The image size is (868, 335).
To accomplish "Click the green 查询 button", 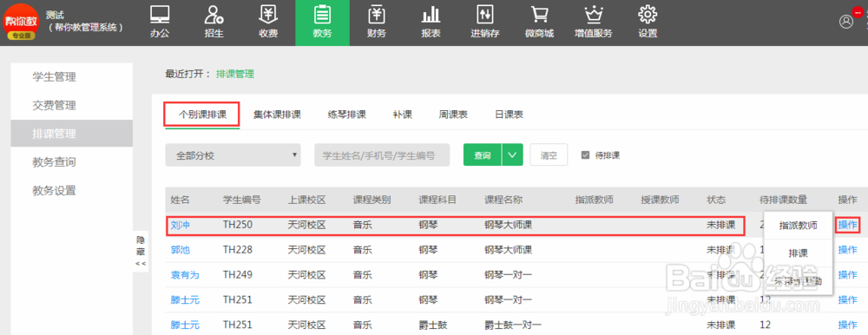I will tap(483, 155).
